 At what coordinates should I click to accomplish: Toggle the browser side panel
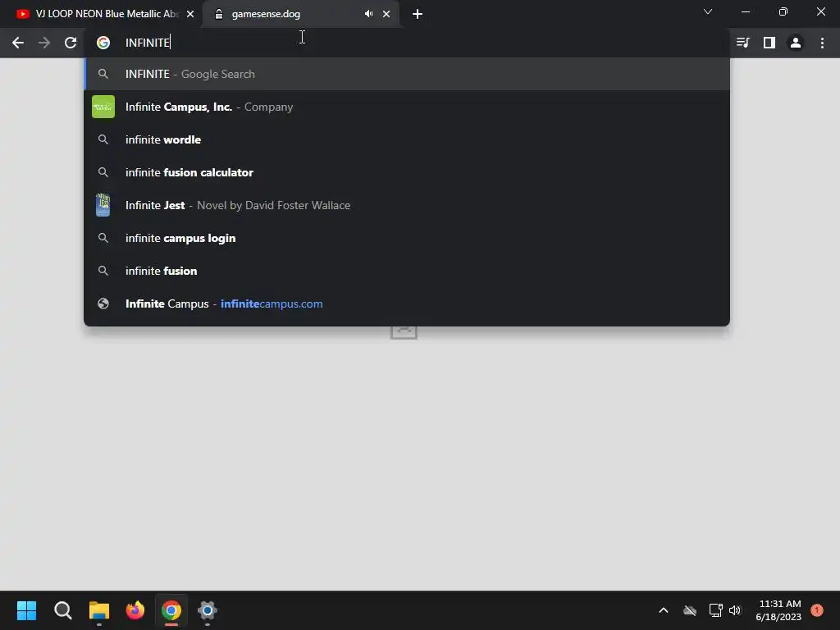(x=769, y=43)
